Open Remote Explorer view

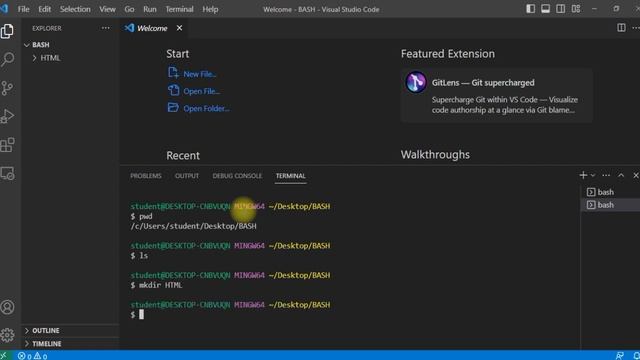tap(7, 173)
